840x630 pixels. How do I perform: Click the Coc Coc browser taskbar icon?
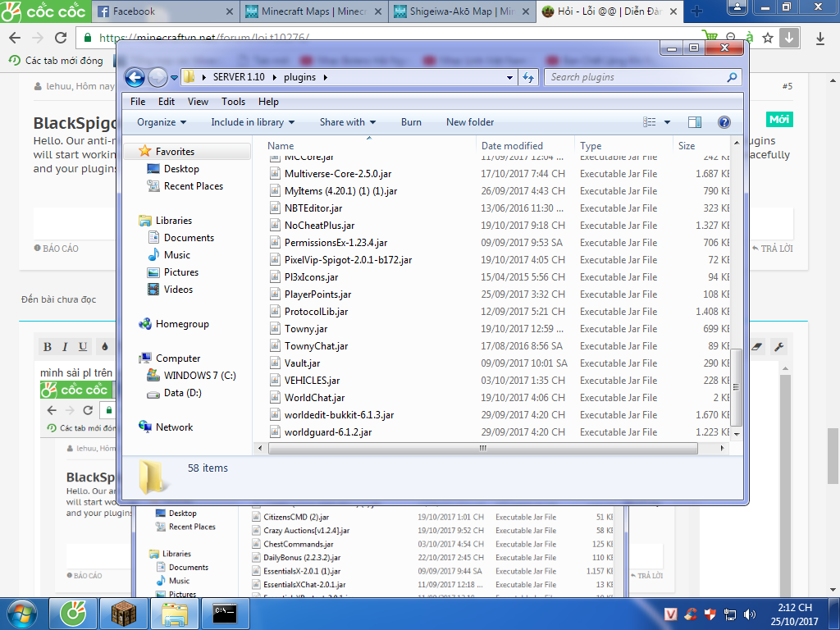pos(73,613)
